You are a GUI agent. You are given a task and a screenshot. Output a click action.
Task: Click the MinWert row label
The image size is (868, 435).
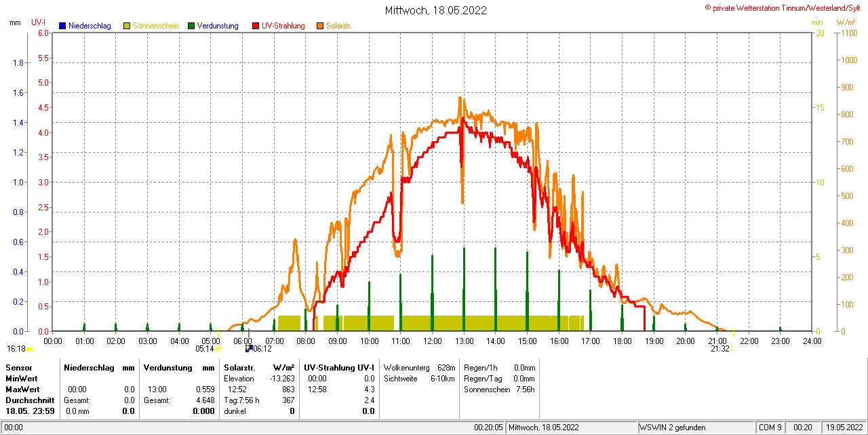[22, 378]
